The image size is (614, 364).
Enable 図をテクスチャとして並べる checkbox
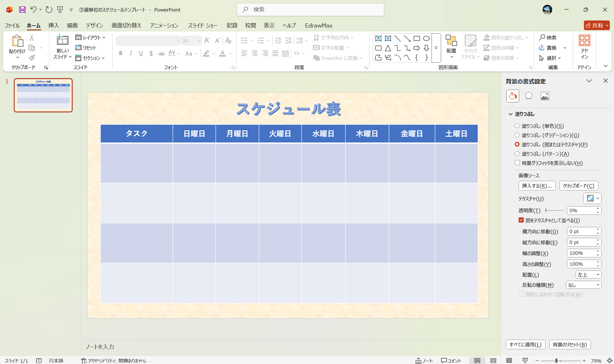[x=521, y=220]
